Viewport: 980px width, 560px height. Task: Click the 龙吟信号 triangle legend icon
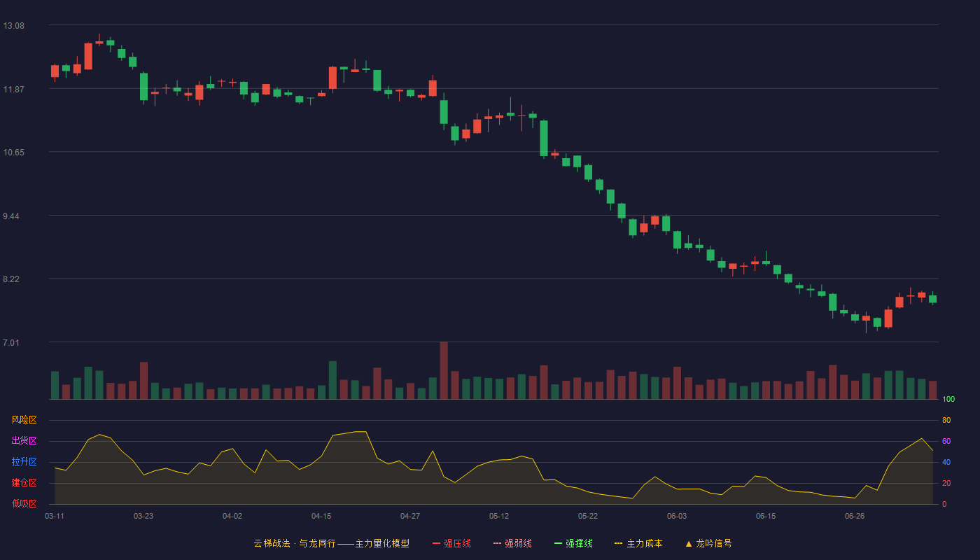coord(689,543)
